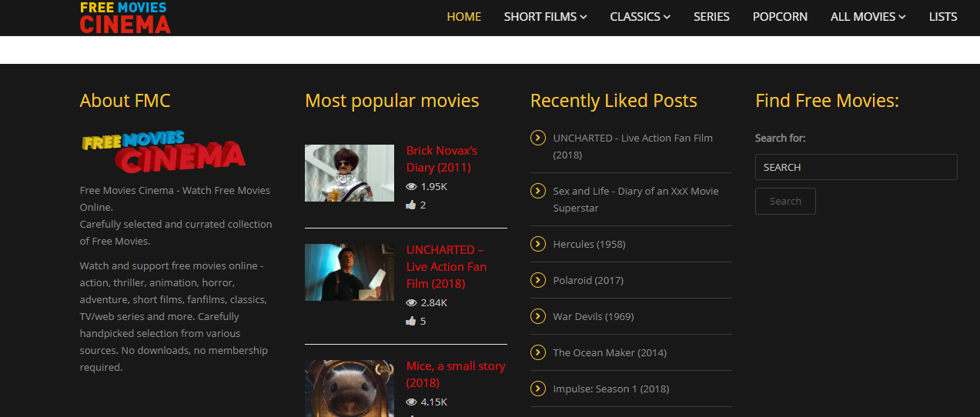Click the search text input field
Screen dimensions: 980x417
(855, 167)
